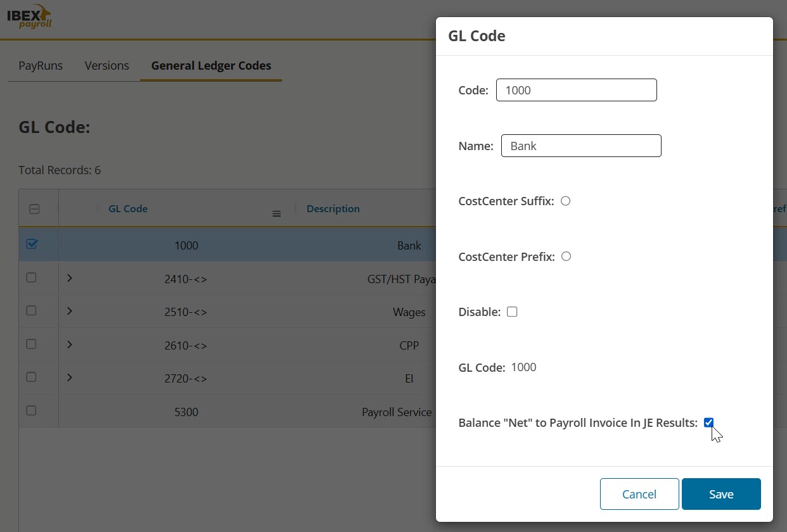The height and width of the screenshot is (532, 787).
Task: Click Cancel in the GL Code dialog
Action: 639,494
